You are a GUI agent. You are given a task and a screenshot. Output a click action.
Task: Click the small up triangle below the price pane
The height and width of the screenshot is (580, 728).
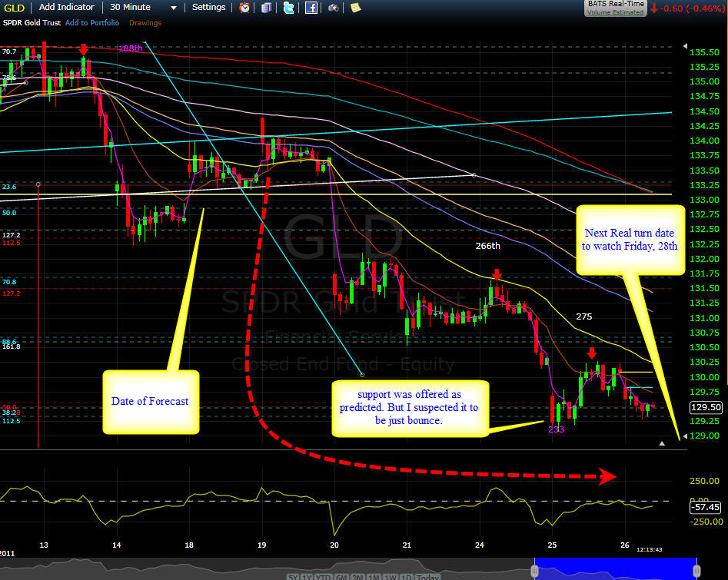[662, 443]
